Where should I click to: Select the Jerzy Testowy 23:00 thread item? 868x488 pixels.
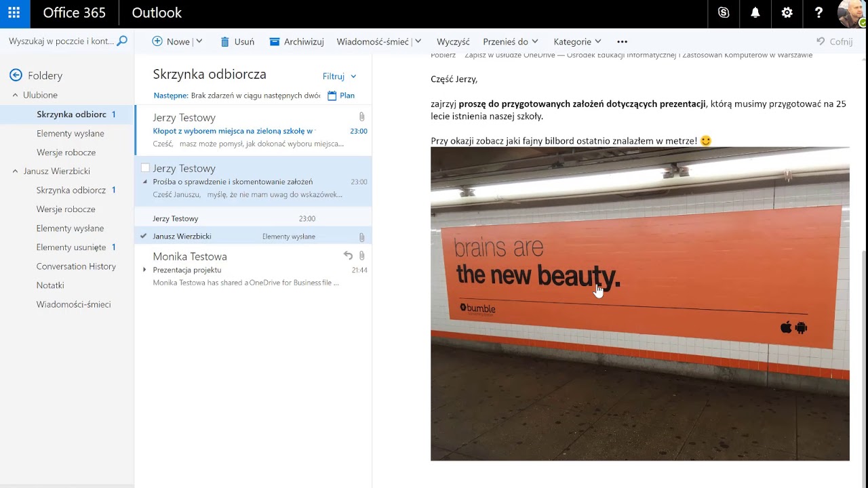pos(254,218)
